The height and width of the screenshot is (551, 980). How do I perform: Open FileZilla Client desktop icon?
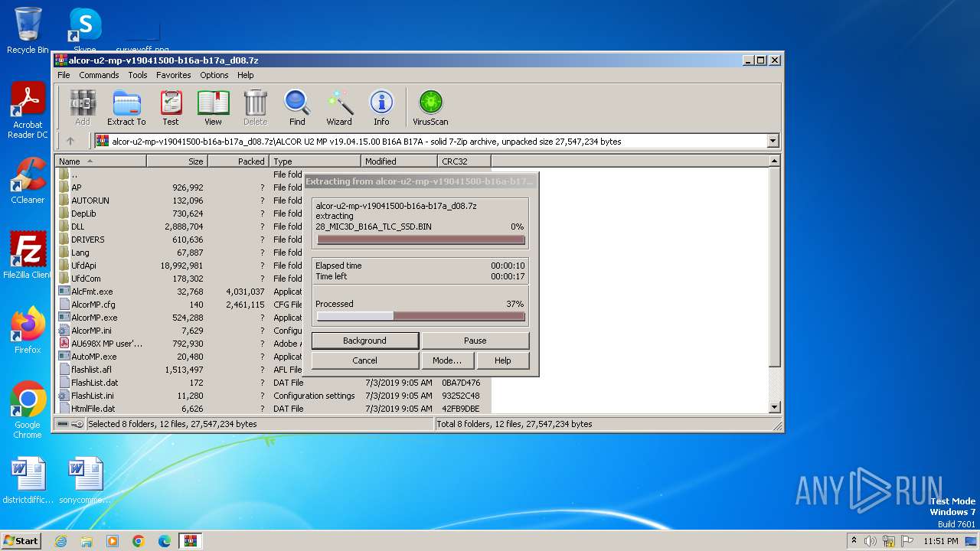pos(28,256)
